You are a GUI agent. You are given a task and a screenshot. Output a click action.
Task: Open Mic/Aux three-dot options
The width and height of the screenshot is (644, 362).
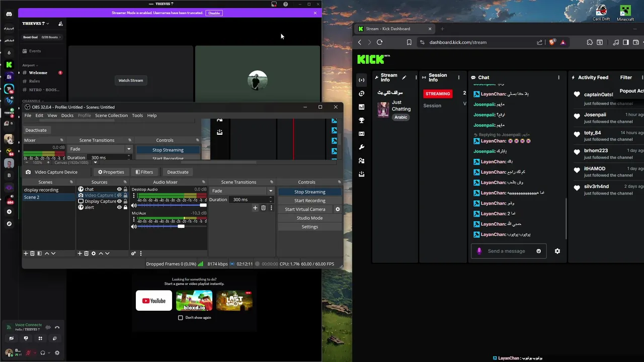133,220
